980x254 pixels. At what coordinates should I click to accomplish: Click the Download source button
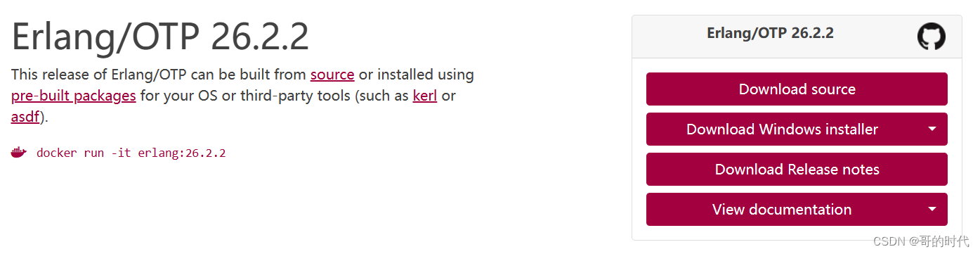tap(797, 89)
